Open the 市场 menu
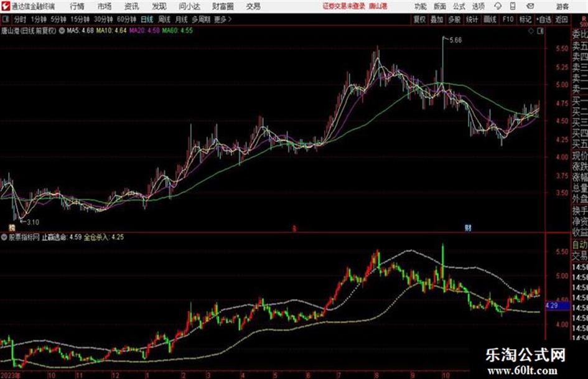Screen dimensions: 588x379 point(105,6)
